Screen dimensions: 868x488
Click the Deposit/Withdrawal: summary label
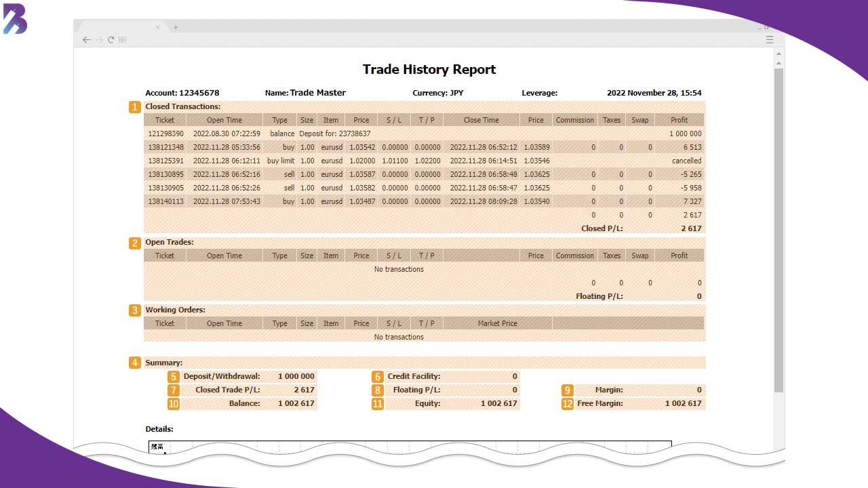pyautogui.click(x=222, y=376)
